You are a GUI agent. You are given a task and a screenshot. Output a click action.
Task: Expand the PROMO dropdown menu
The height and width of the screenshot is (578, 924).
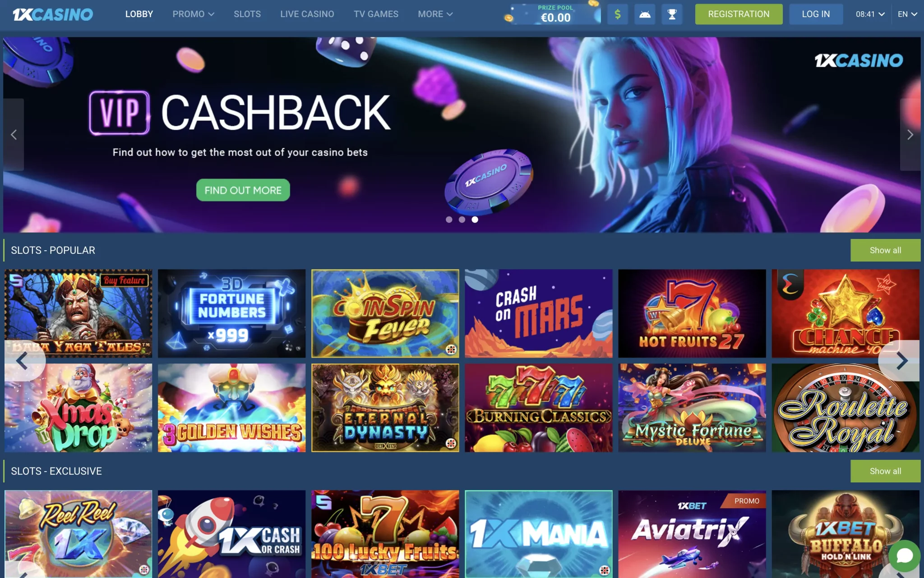(193, 14)
